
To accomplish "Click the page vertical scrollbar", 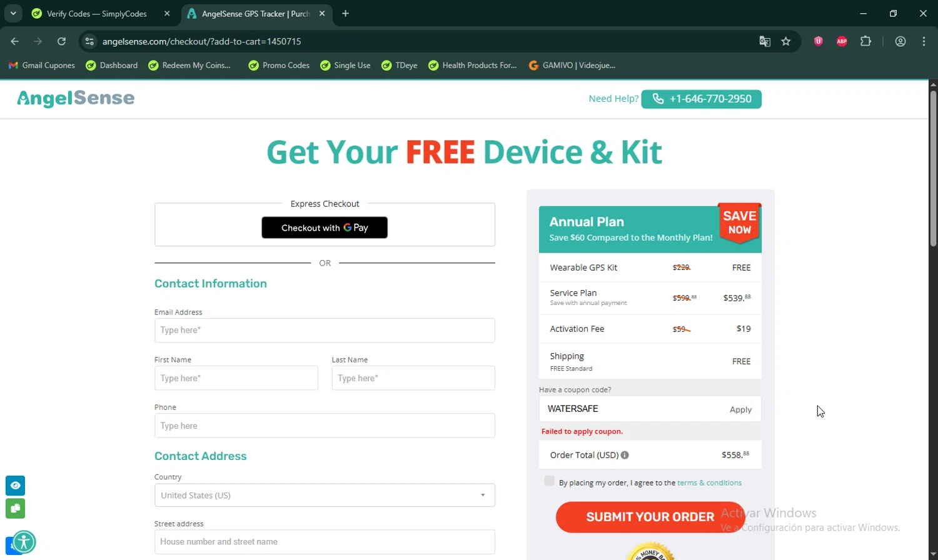I will click(x=933, y=169).
